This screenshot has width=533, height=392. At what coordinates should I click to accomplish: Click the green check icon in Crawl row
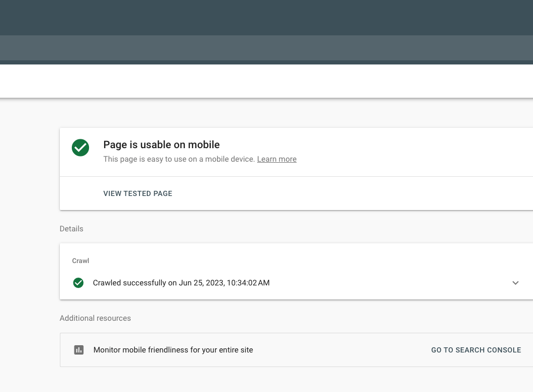coord(78,283)
